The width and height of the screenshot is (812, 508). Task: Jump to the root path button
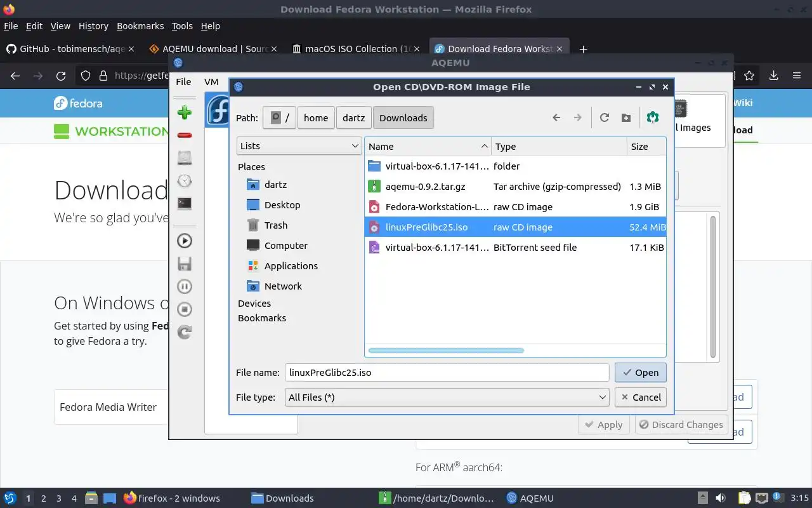[279, 117]
